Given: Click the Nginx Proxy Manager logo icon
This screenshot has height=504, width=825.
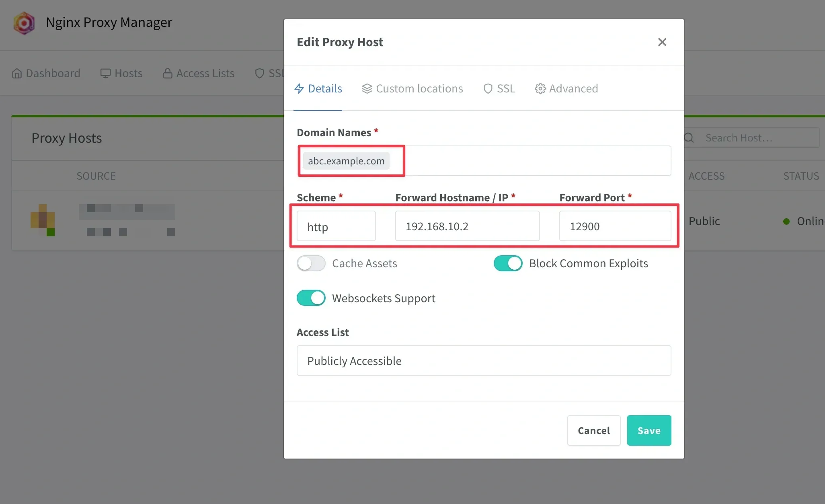Looking at the screenshot, I should click(24, 23).
